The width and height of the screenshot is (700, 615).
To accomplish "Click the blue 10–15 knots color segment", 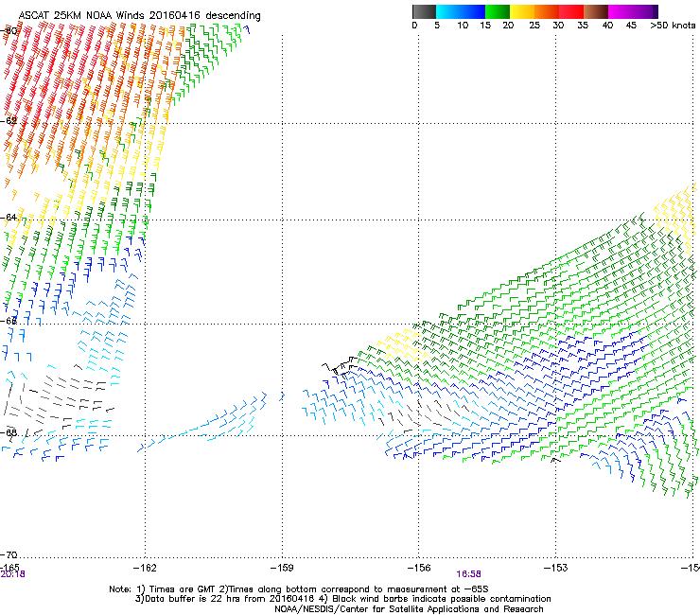I will [x=473, y=11].
